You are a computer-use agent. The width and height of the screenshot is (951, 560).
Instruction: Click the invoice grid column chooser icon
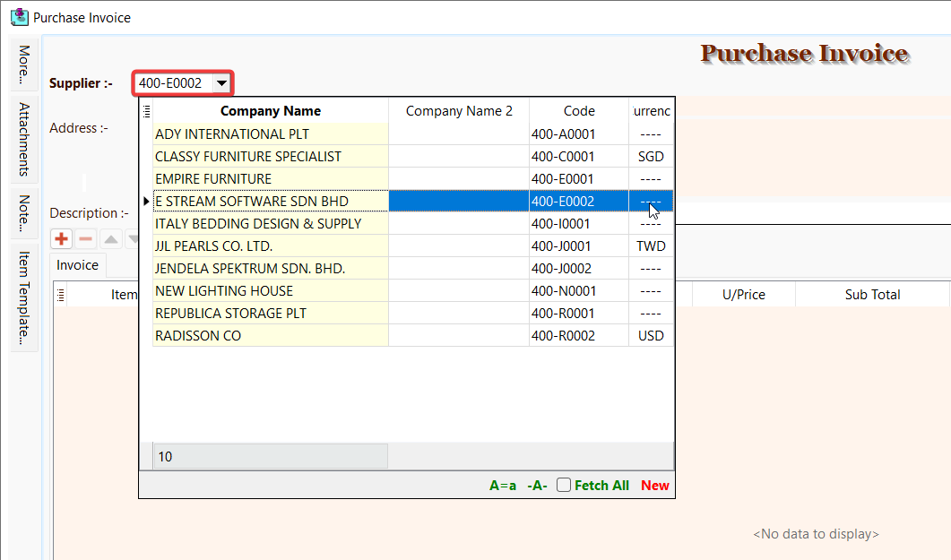pos(61,295)
